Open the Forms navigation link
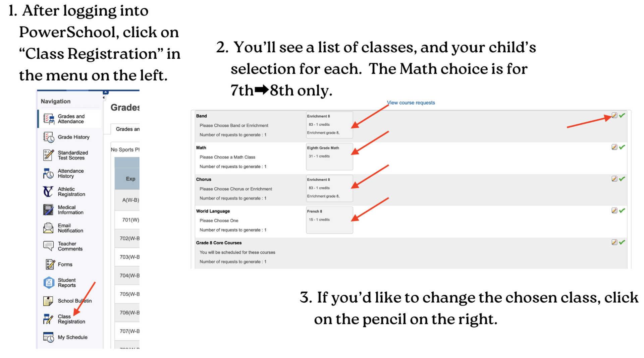644x358 pixels. point(65,264)
